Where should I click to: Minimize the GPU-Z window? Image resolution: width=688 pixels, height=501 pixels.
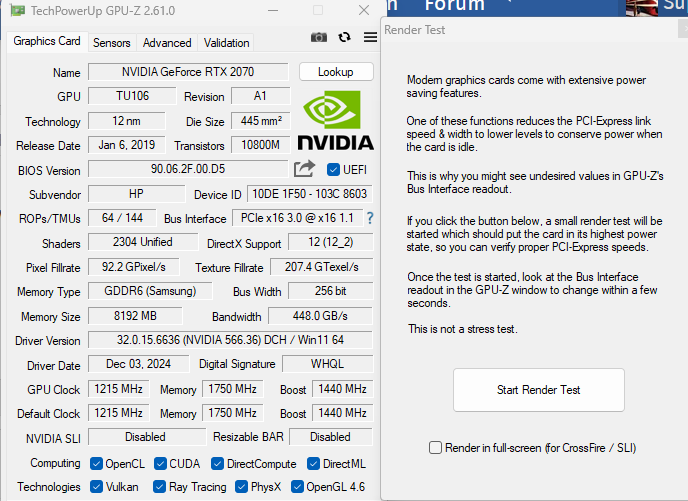[273, 11]
